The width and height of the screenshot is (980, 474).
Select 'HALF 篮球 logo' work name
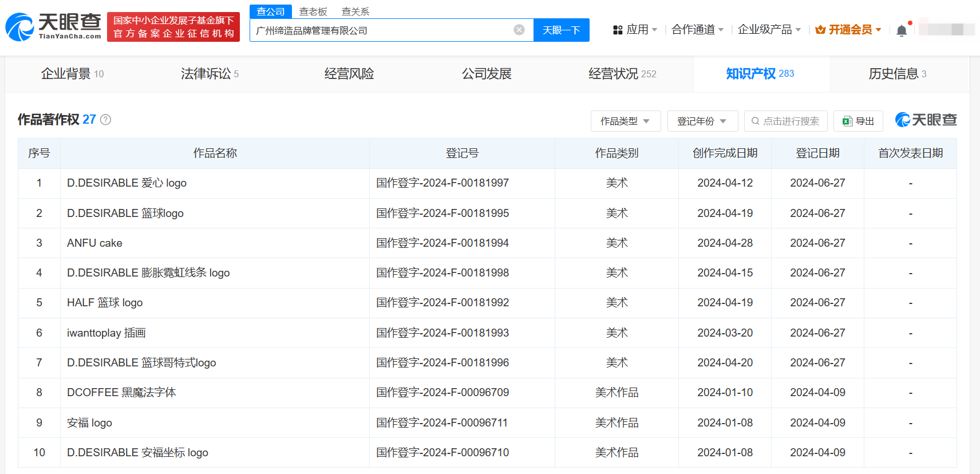click(x=105, y=303)
